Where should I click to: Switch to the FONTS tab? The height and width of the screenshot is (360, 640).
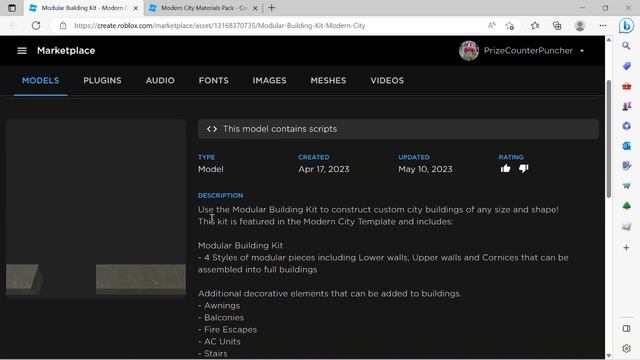(x=213, y=81)
